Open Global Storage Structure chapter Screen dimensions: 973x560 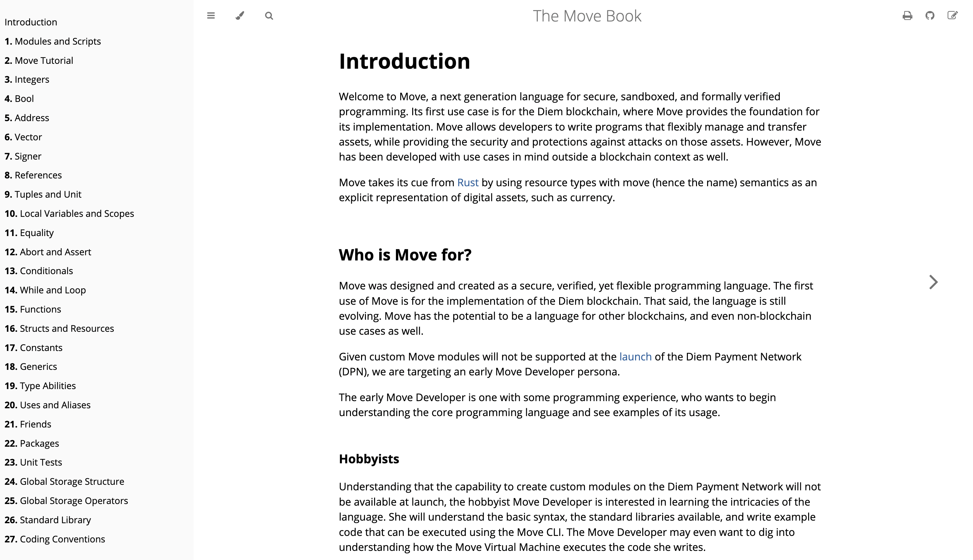[x=64, y=482]
